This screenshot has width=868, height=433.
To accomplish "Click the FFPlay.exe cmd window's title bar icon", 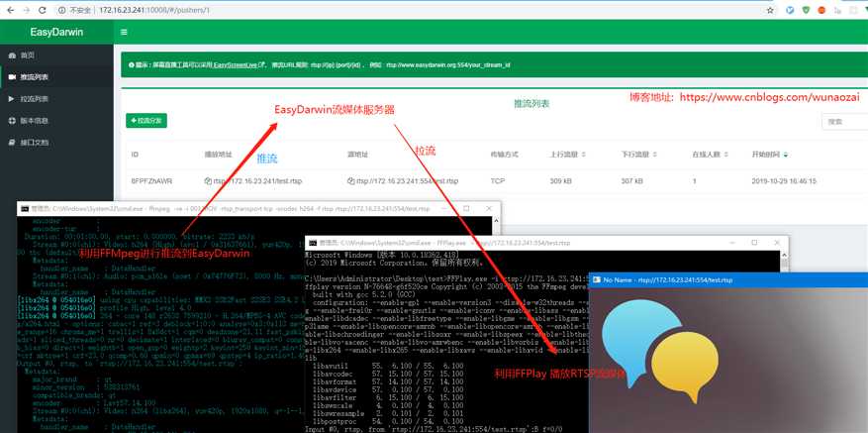I will 313,243.
